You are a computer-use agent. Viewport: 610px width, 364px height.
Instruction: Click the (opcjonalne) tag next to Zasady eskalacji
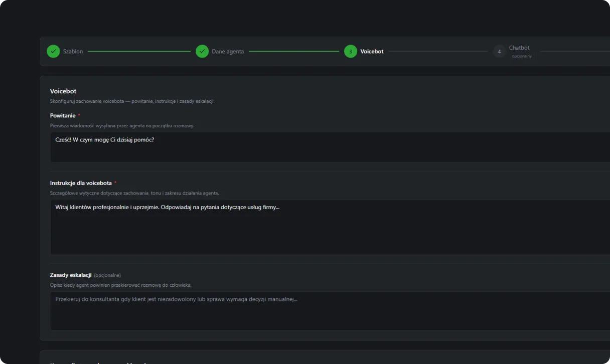pyautogui.click(x=107, y=275)
